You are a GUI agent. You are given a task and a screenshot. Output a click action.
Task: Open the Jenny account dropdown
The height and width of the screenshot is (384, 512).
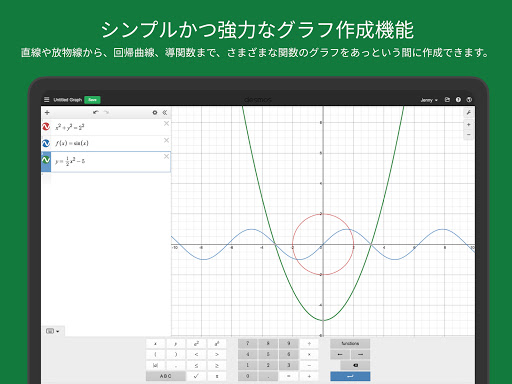pyautogui.click(x=429, y=100)
